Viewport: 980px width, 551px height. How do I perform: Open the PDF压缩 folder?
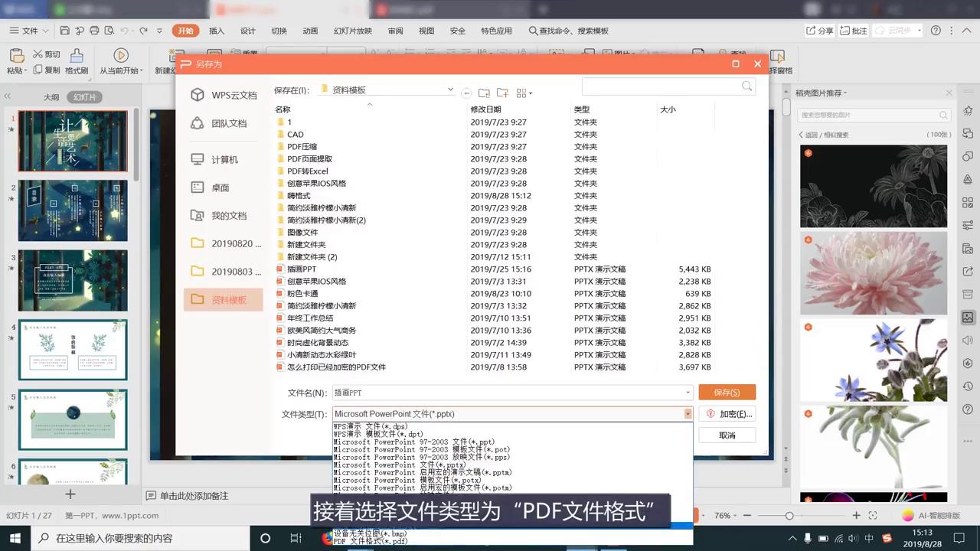click(302, 146)
